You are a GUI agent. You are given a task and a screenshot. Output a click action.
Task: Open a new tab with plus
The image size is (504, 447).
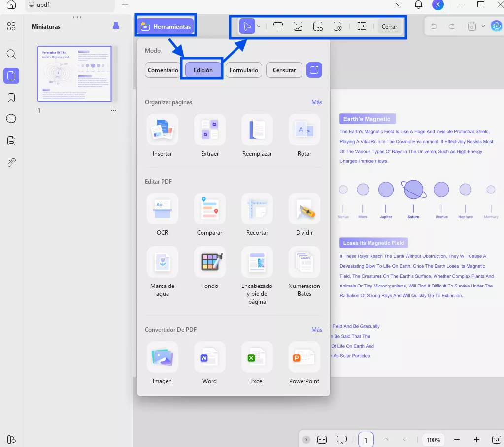click(x=125, y=5)
